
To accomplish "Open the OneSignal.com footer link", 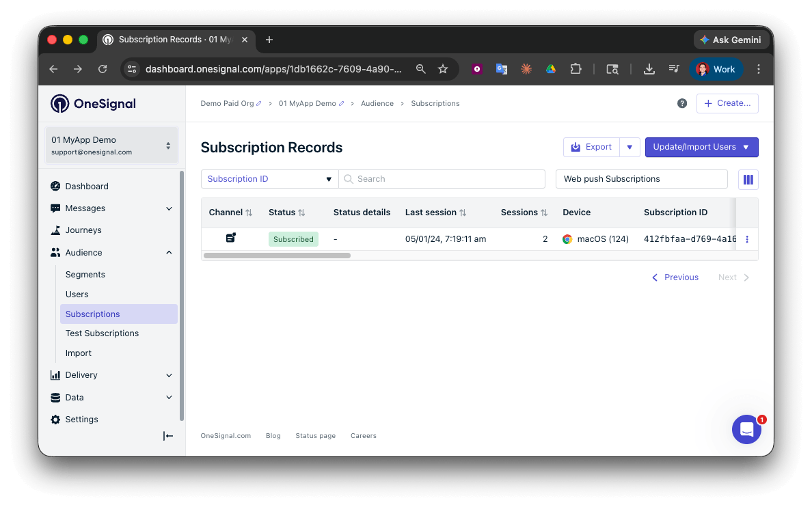I will 226,436.
